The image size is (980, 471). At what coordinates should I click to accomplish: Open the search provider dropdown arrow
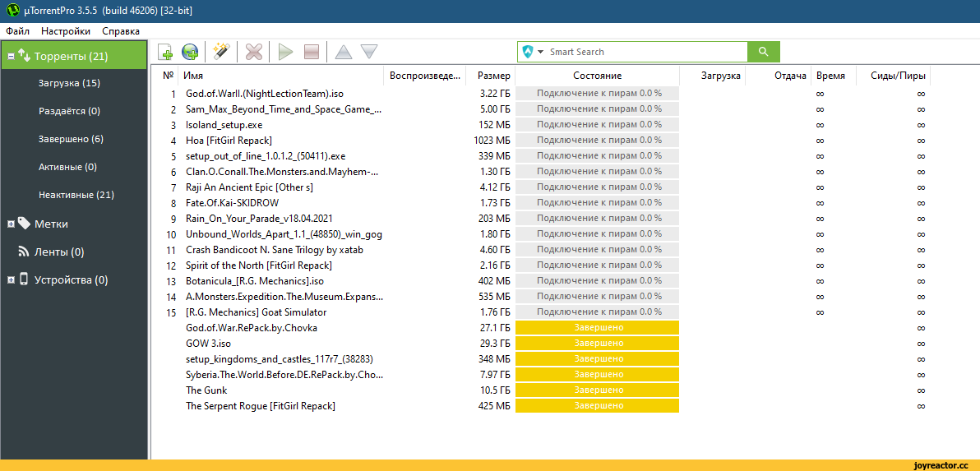(541, 52)
